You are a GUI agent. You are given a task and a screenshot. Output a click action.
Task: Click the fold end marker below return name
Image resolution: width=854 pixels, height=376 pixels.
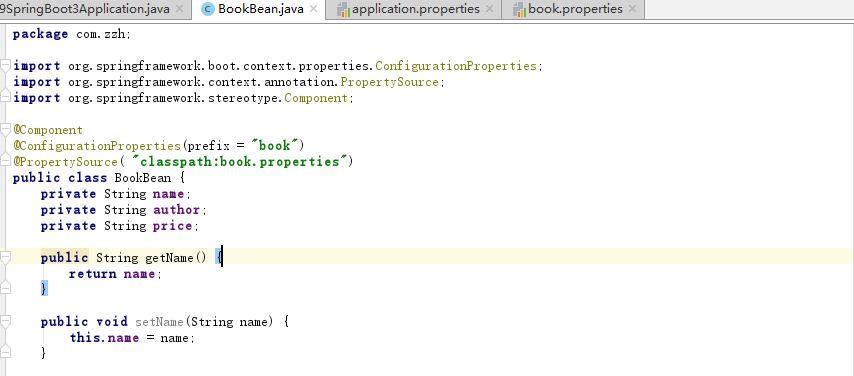click(x=5, y=288)
